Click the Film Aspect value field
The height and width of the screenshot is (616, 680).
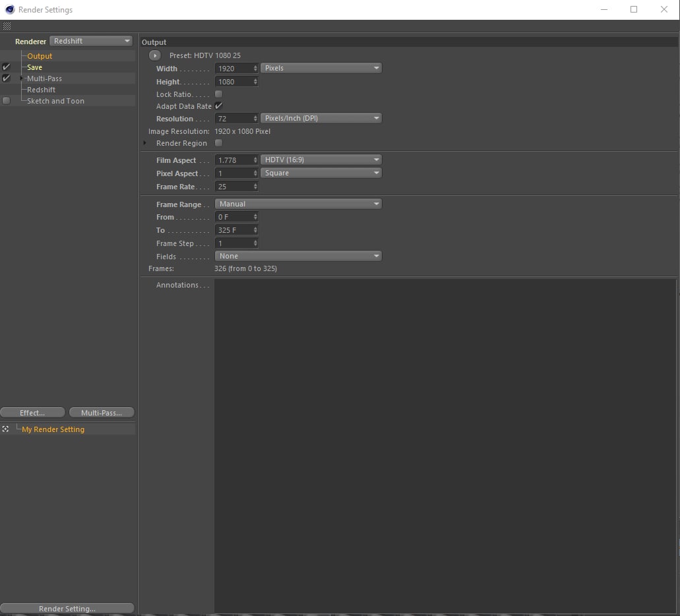click(233, 160)
